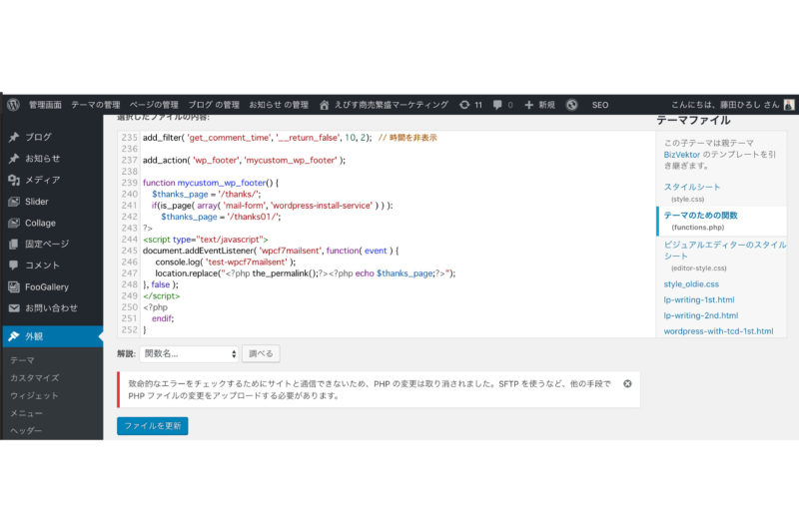Open the 関数名 function lookup dropdown

(x=190, y=353)
